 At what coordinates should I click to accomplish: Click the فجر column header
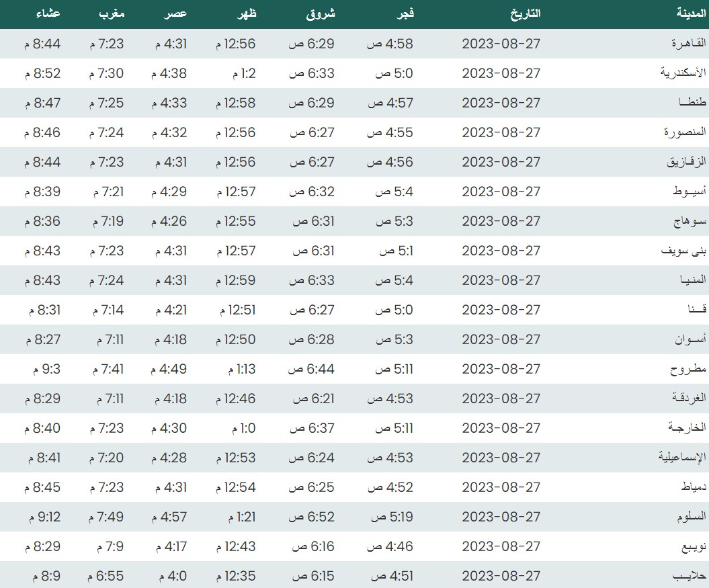point(403,13)
